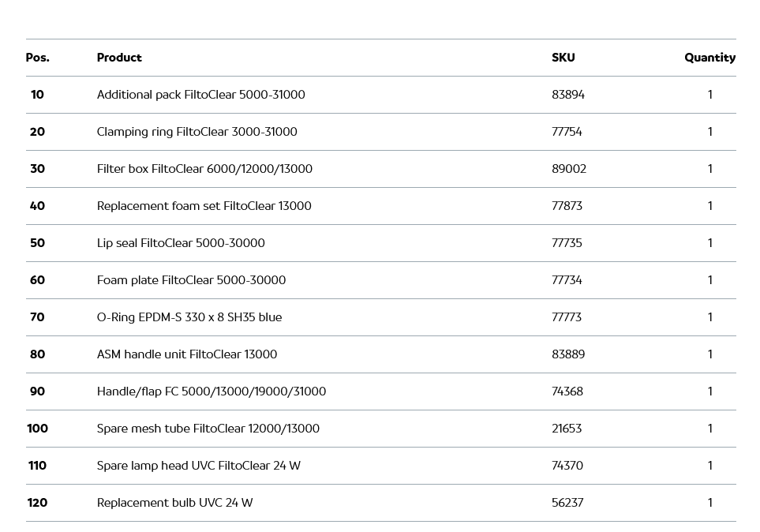Click the SKU column header
760x532 pixels.
(563, 58)
